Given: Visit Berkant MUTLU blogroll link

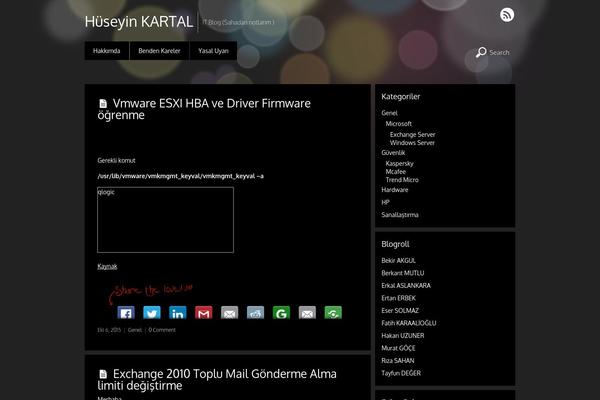Looking at the screenshot, I should tap(403, 273).
